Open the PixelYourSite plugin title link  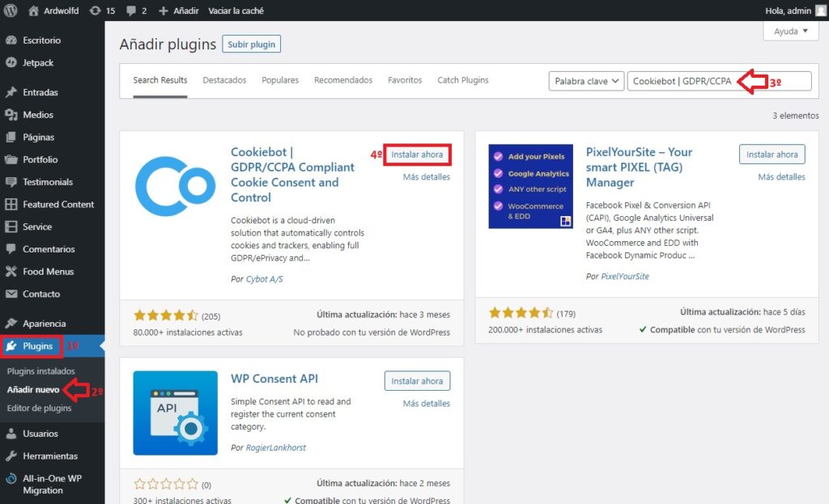[639, 167]
